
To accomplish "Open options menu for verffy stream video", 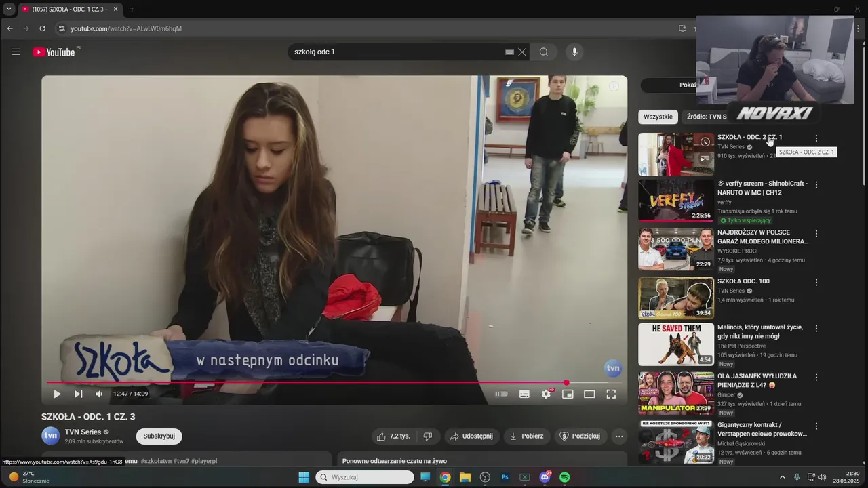I will 816,184.
